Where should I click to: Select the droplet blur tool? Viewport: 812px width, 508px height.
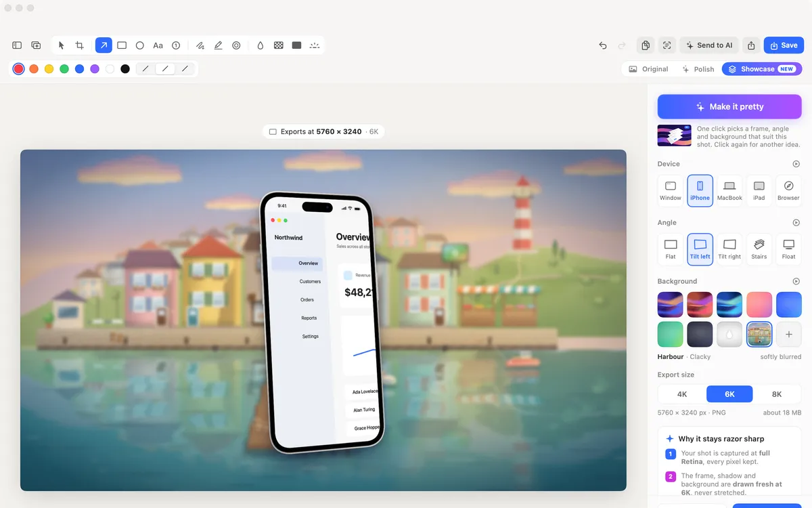pos(261,45)
